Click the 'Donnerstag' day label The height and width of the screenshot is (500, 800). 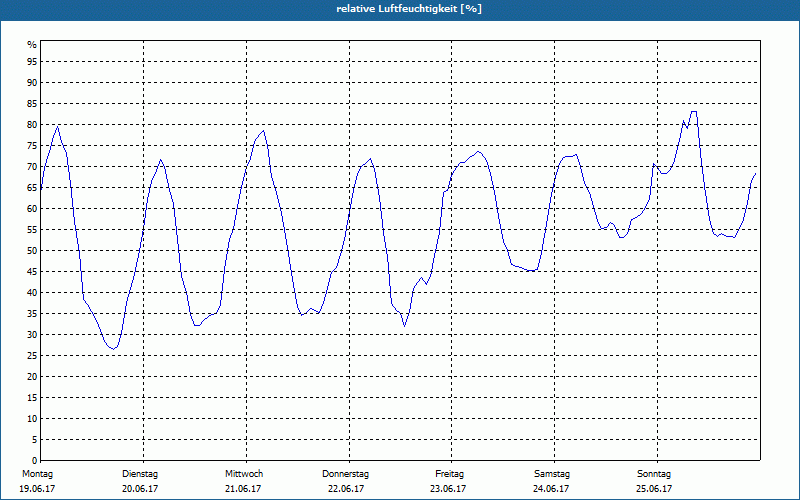coord(345,474)
